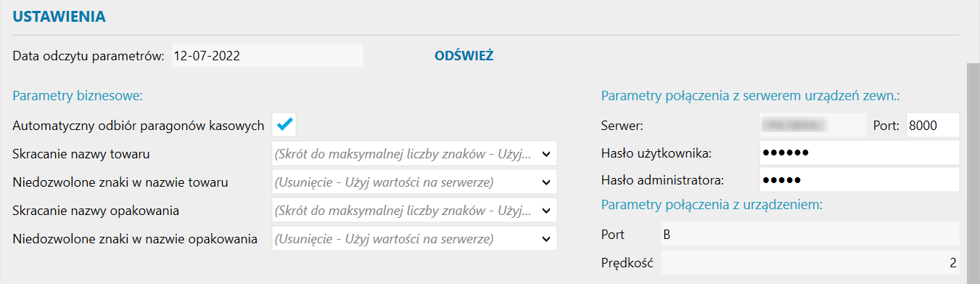
Task: Expand Niedozwolone znaki w nazwie opakowania dropdown
Action: [414, 238]
